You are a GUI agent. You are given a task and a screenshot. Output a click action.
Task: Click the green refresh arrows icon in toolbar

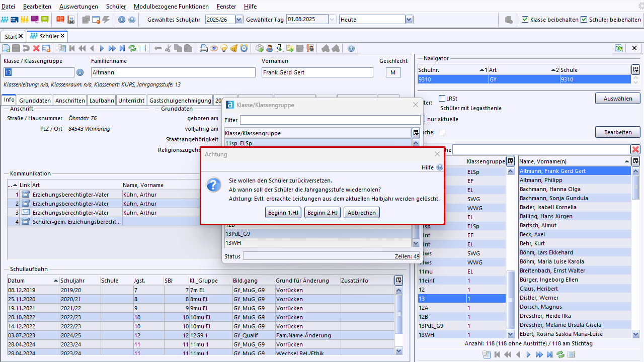click(x=132, y=48)
